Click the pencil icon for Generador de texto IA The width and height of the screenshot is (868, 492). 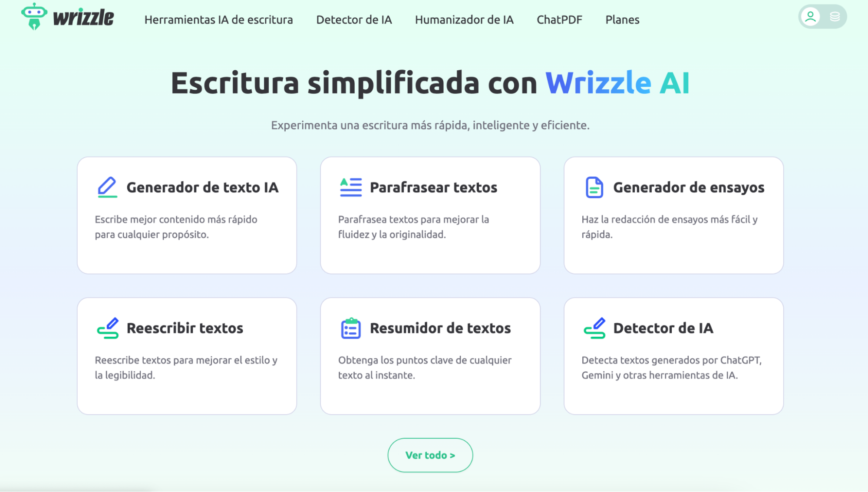point(107,187)
